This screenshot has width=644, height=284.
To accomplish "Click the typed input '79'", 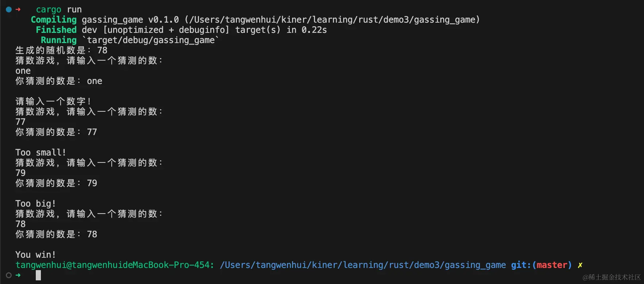I will pos(20,173).
